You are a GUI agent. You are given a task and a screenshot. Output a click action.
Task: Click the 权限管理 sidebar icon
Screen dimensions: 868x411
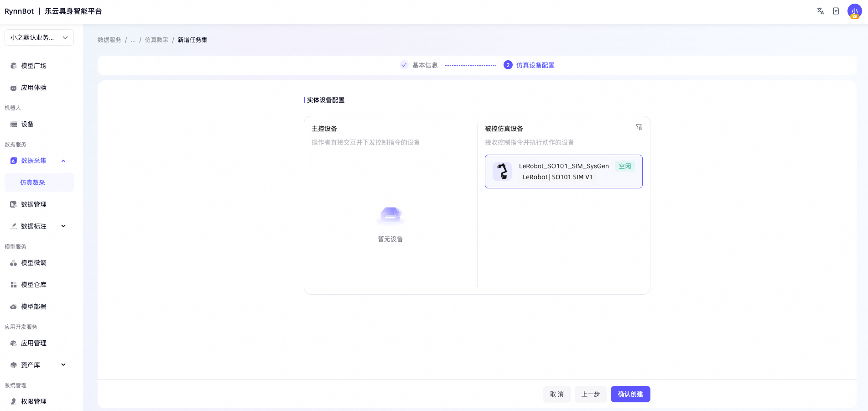pos(14,401)
